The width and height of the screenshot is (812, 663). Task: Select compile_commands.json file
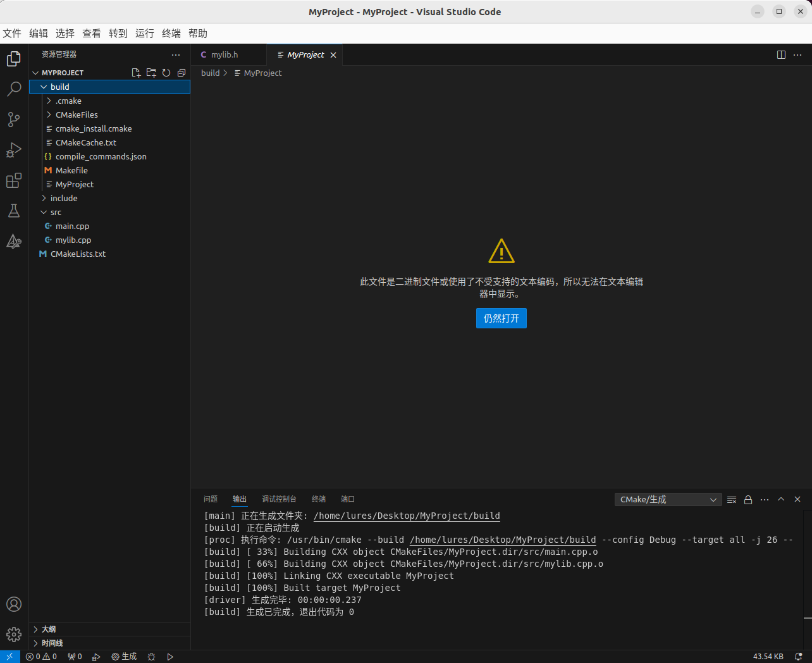[x=109, y=156]
